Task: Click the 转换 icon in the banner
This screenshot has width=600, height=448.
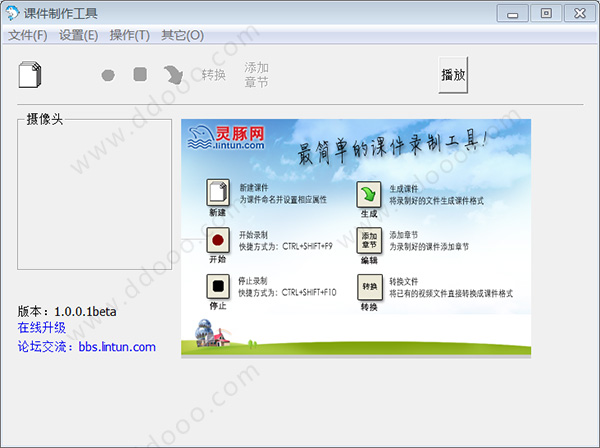Action: pos(370,287)
